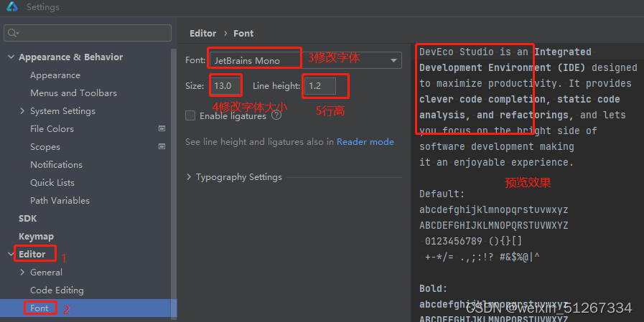The width and height of the screenshot is (644, 322).
Task: Click the Editor breadcrumb
Action: (x=203, y=34)
